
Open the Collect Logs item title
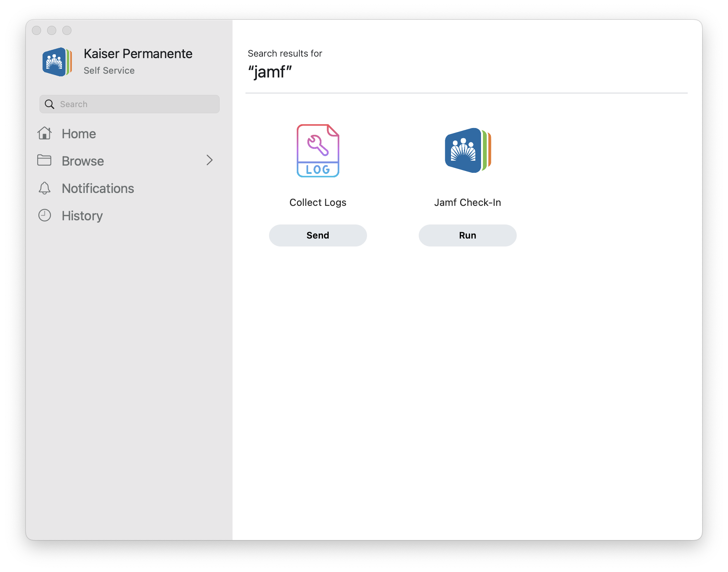(x=318, y=202)
